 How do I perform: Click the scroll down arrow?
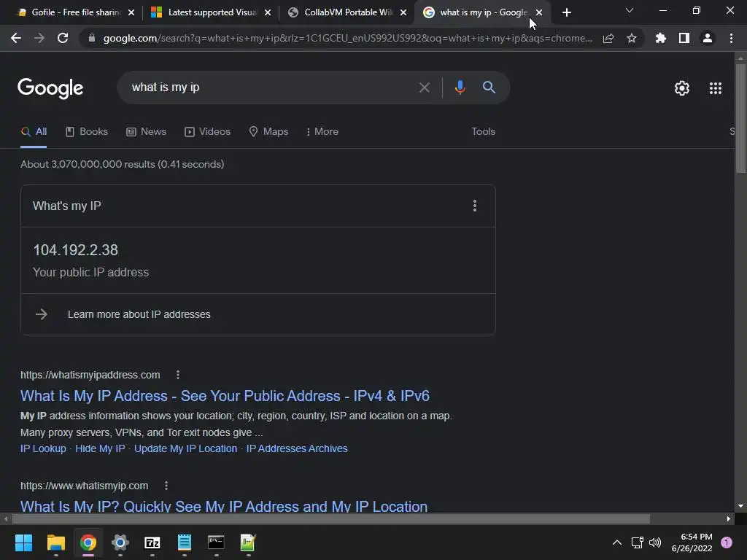coord(740,506)
